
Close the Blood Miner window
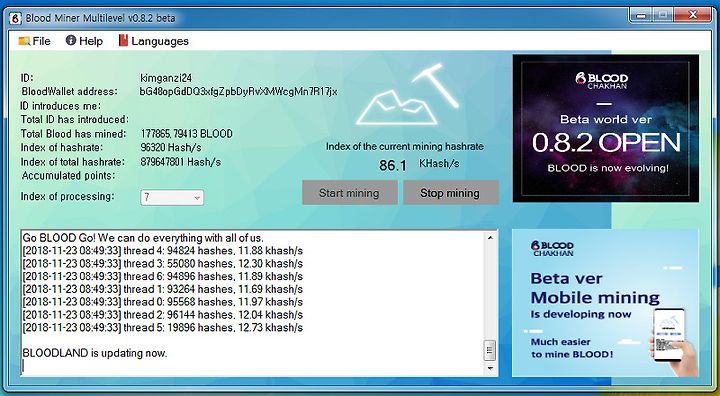692,16
